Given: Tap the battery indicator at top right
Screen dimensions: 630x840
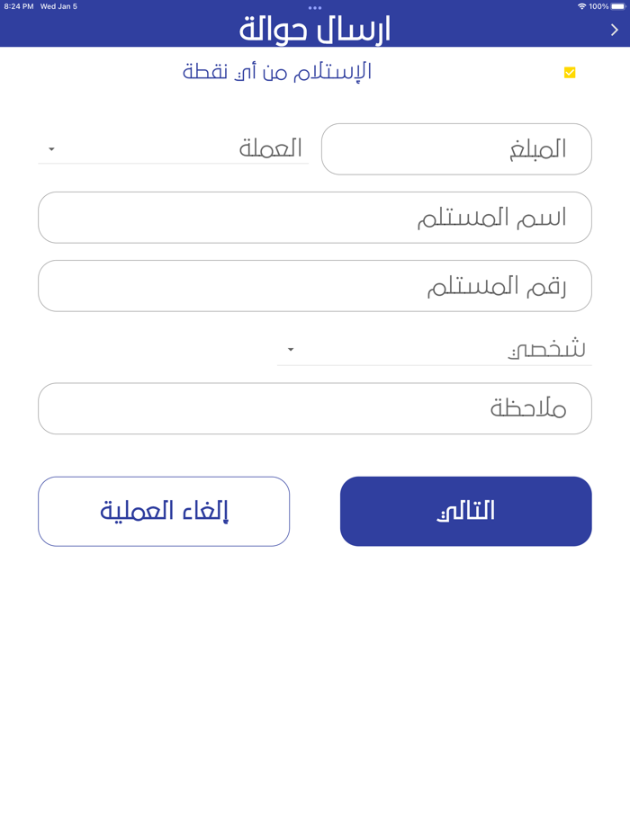Looking at the screenshot, I should click(x=619, y=6).
